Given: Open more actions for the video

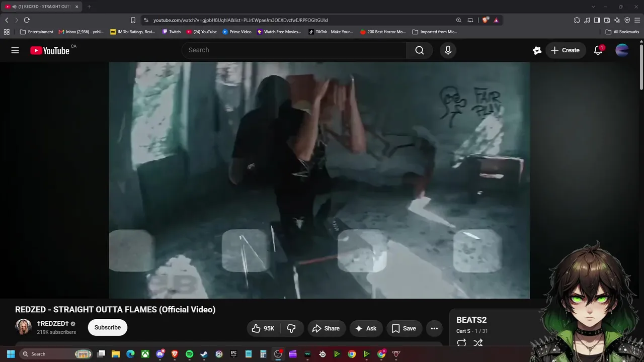Looking at the screenshot, I should coord(434,328).
